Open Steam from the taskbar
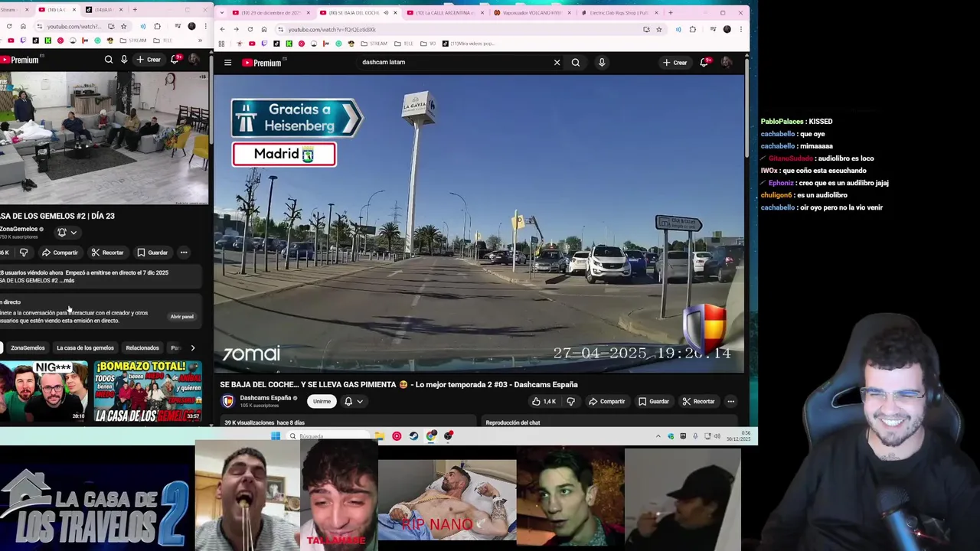This screenshot has height=551, width=980. pos(413,436)
